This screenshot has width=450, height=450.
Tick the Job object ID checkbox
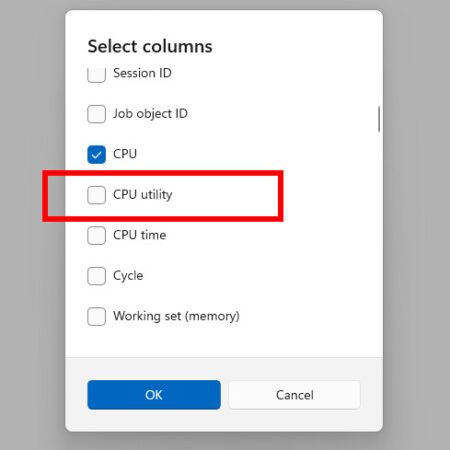[96, 114]
